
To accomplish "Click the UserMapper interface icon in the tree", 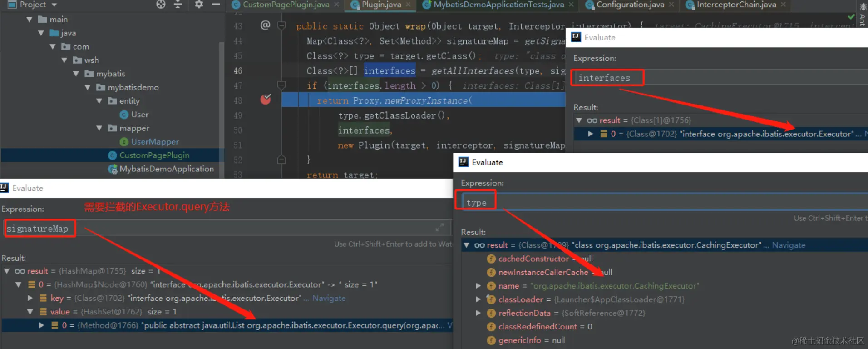I will tap(124, 142).
